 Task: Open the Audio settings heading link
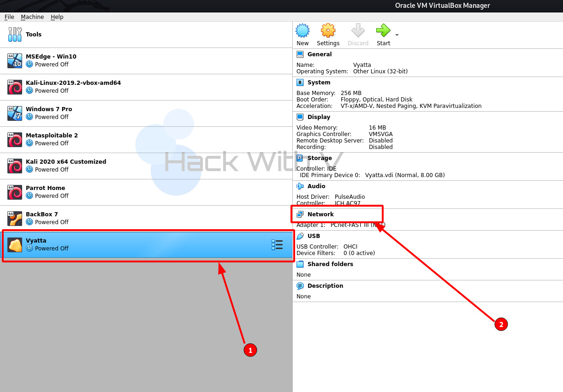tap(316, 186)
